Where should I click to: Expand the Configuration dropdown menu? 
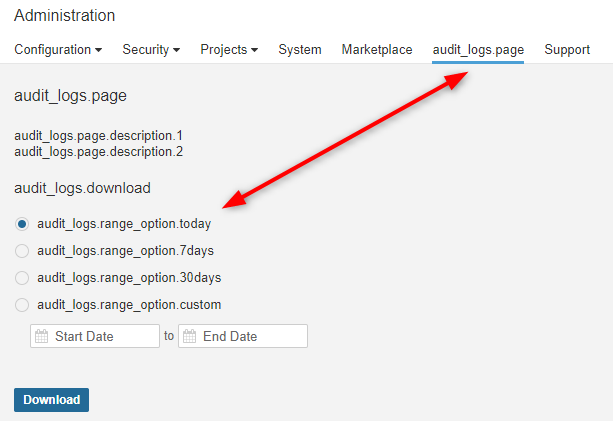click(x=58, y=49)
